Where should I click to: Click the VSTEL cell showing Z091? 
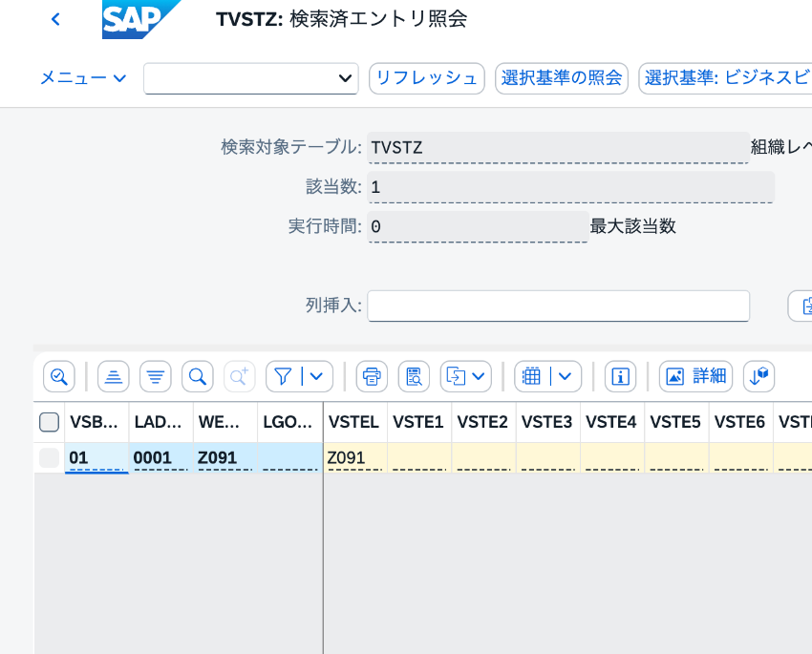[x=354, y=458]
